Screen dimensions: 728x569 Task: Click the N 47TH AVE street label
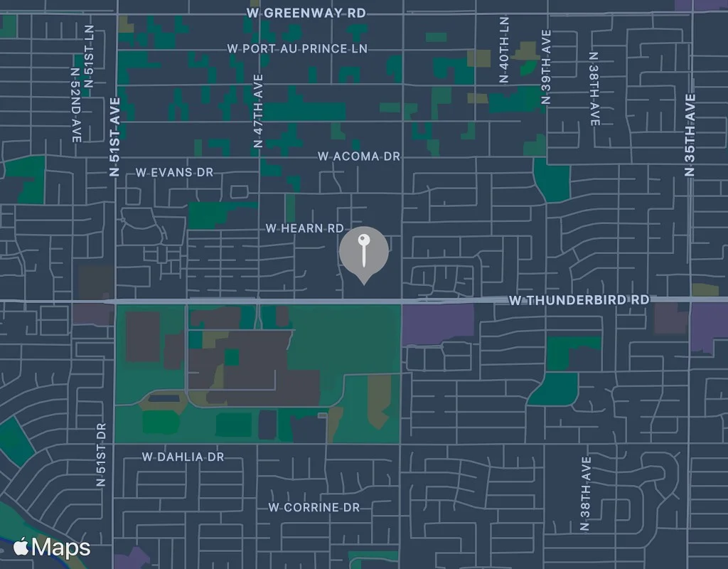tap(258, 111)
